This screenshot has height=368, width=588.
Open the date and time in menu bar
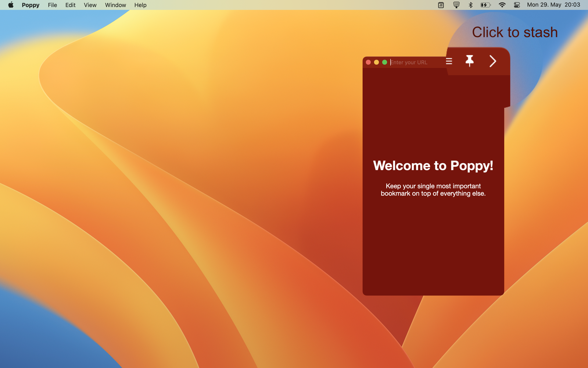tap(553, 5)
